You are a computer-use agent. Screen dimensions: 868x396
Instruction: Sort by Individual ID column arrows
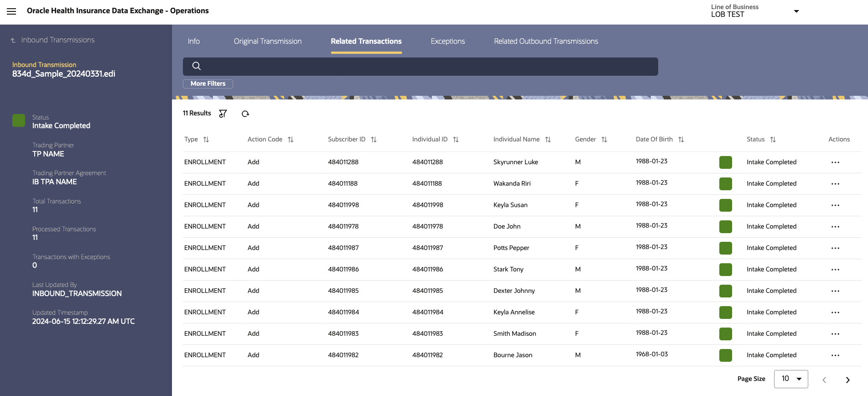click(456, 140)
